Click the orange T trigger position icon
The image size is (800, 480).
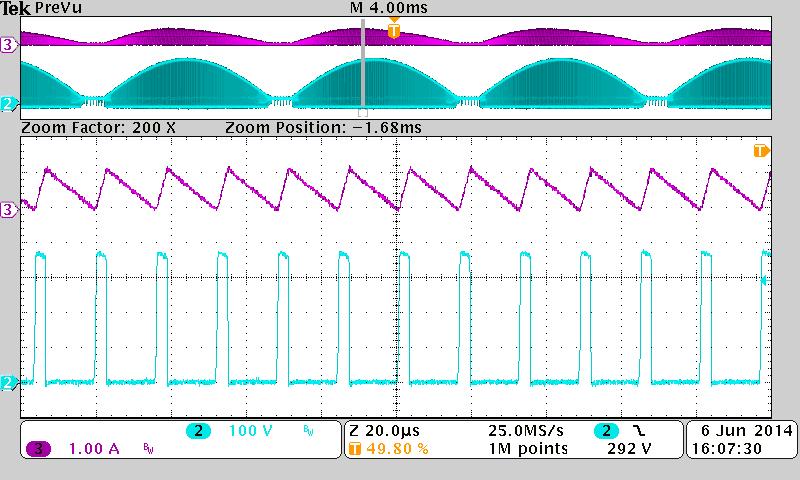click(355, 449)
